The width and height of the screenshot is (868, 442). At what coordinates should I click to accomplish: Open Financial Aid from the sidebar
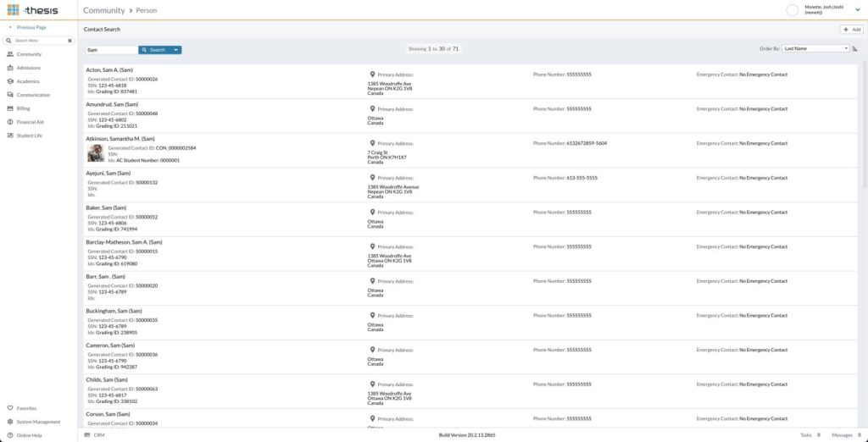tap(30, 122)
